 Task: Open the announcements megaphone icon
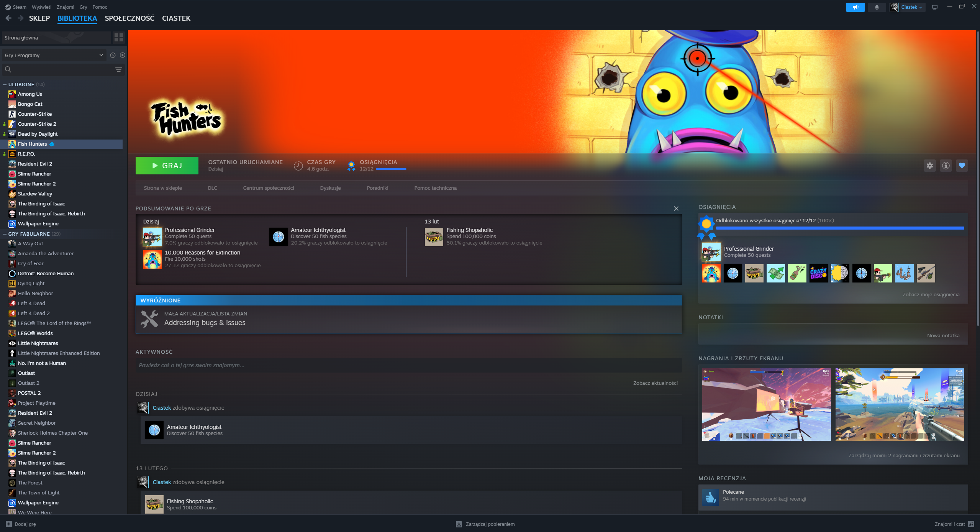[x=855, y=7]
